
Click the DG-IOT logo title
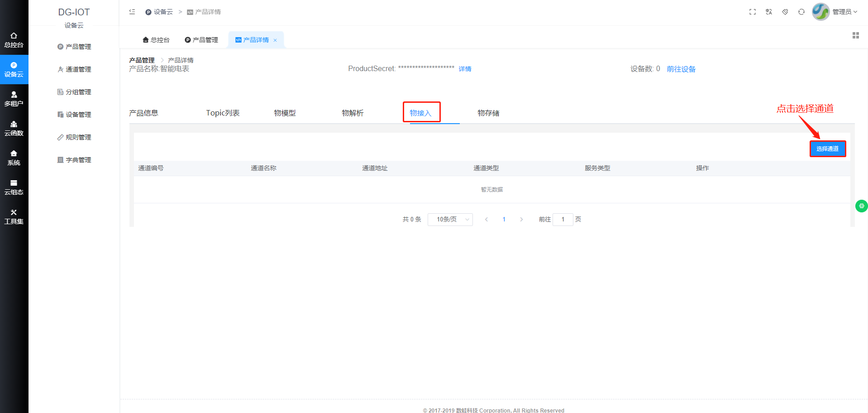[74, 12]
